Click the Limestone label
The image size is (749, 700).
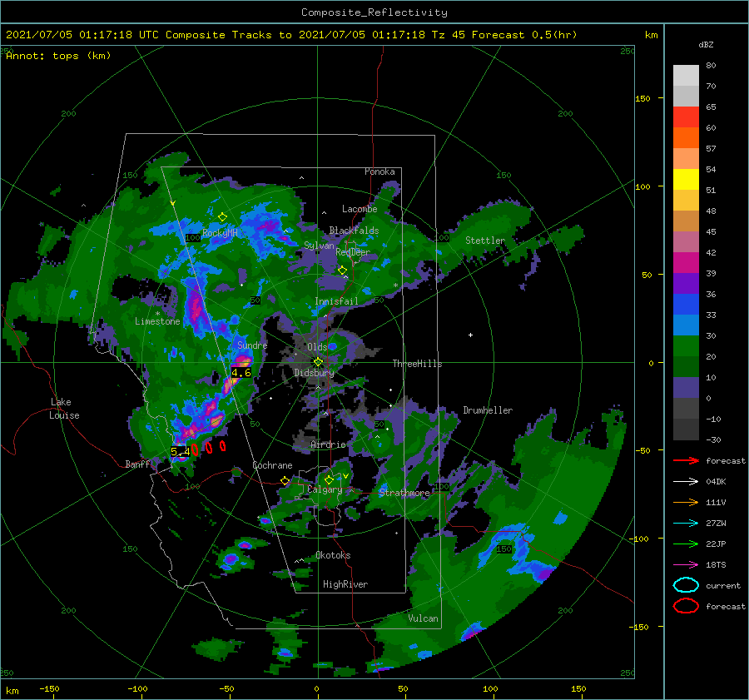tap(157, 321)
